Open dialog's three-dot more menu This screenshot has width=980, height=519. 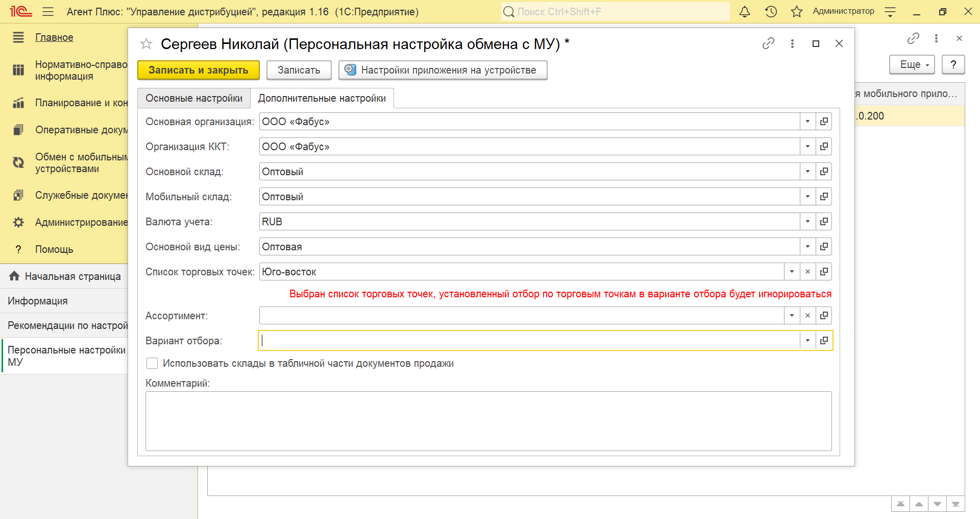pos(792,43)
